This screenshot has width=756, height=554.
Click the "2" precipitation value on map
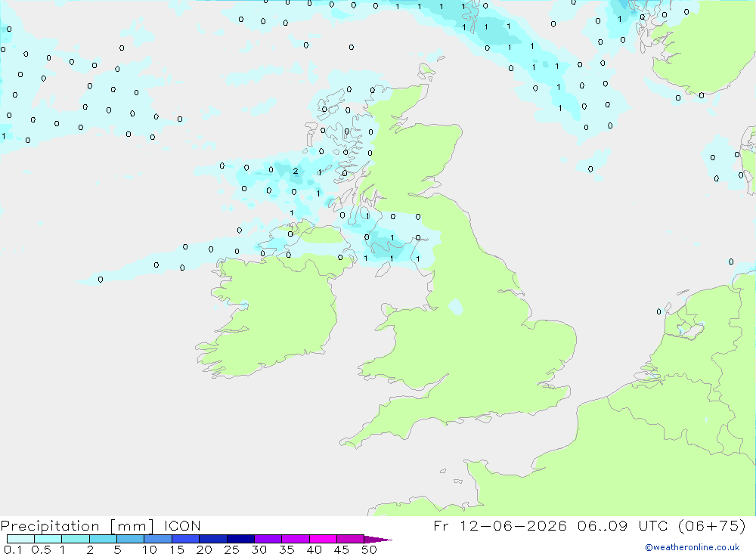coord(296,171)
